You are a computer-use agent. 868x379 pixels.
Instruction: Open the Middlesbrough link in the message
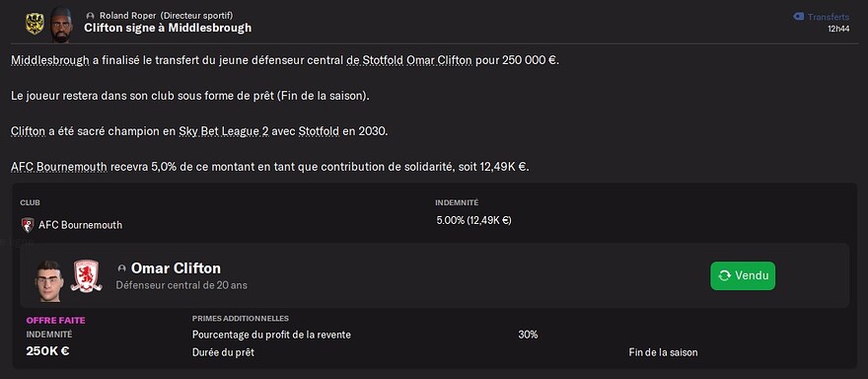[50, 60]
